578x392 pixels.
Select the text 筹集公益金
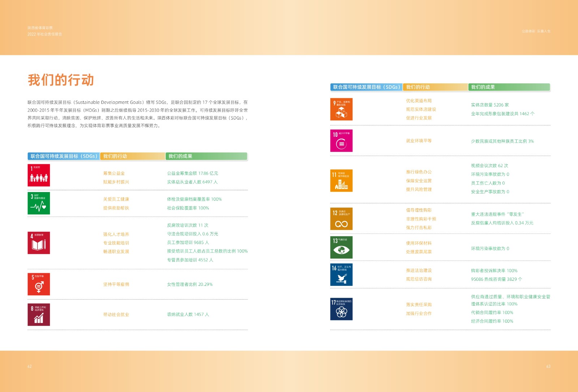coord(114,173)
